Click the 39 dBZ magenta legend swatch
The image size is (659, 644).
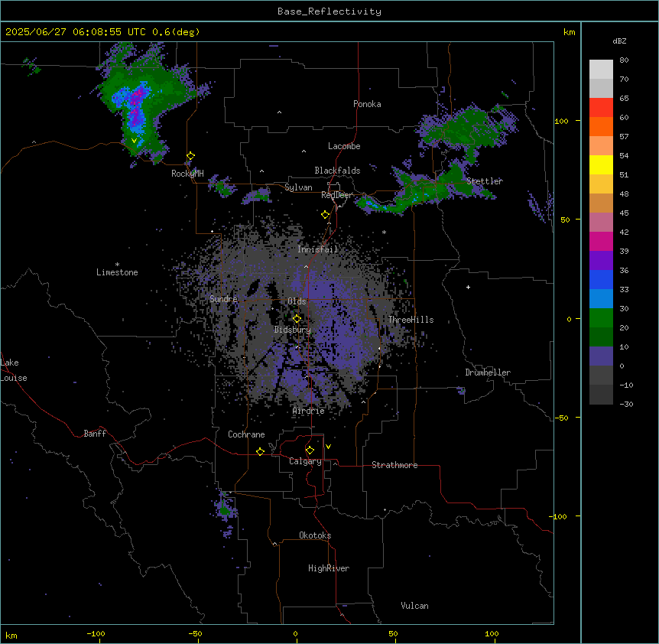[x=601, y=241]
